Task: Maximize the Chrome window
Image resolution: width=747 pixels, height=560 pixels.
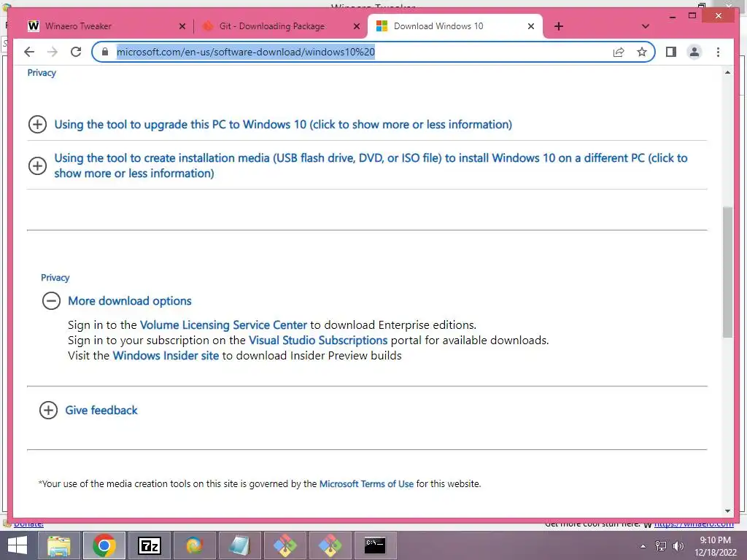Action: pyautogui.click(x=692, y=16)
